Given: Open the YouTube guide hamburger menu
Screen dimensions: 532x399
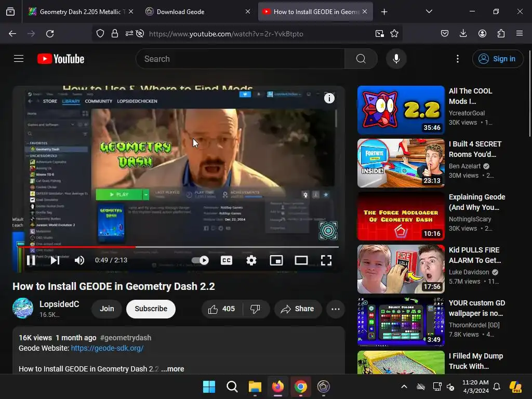Looking at the screenshot, I should [x=19, y=59].
